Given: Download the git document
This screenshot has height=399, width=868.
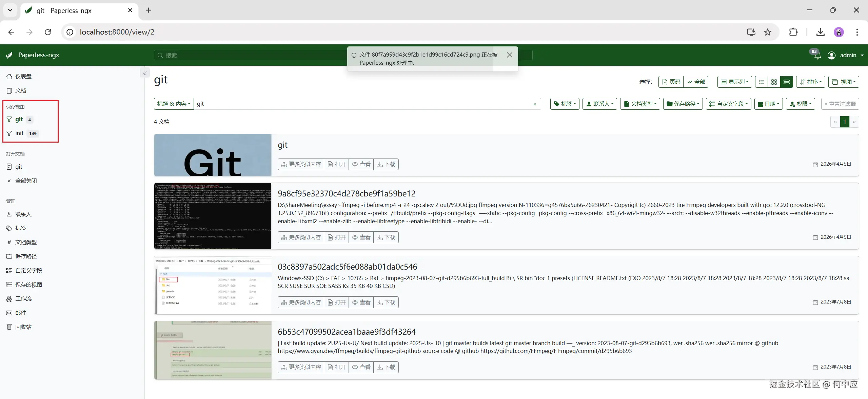Looking at the screenshot, I should (x=386, y=164).
